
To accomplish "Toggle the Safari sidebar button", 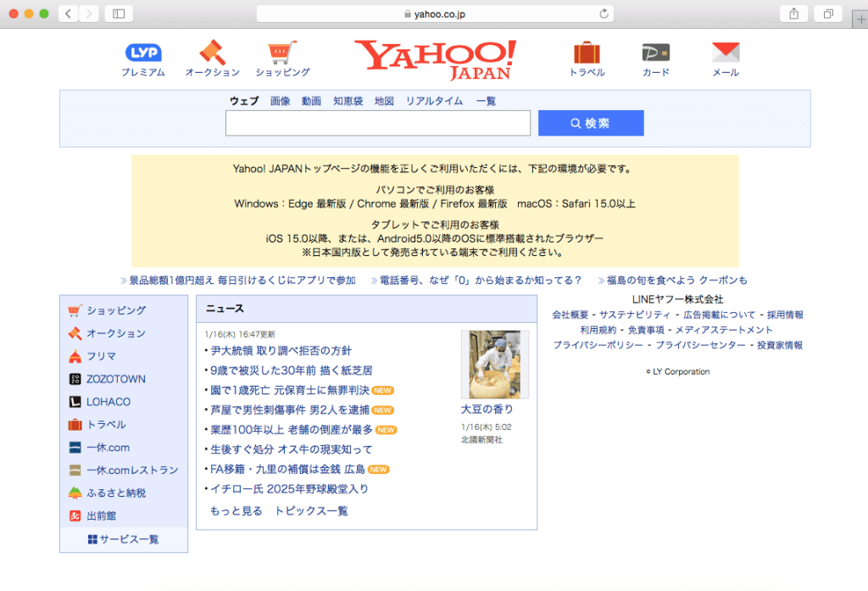I will tap(119, 14).
